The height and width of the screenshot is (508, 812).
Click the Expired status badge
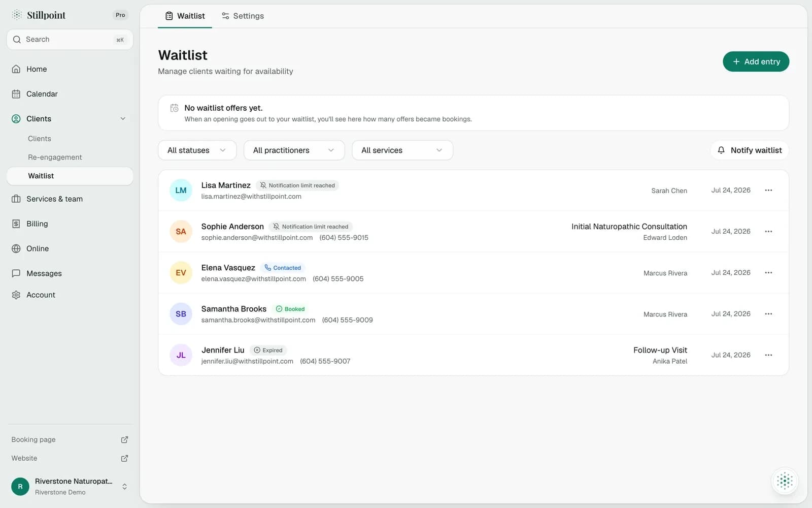click(x=268, y=350)
